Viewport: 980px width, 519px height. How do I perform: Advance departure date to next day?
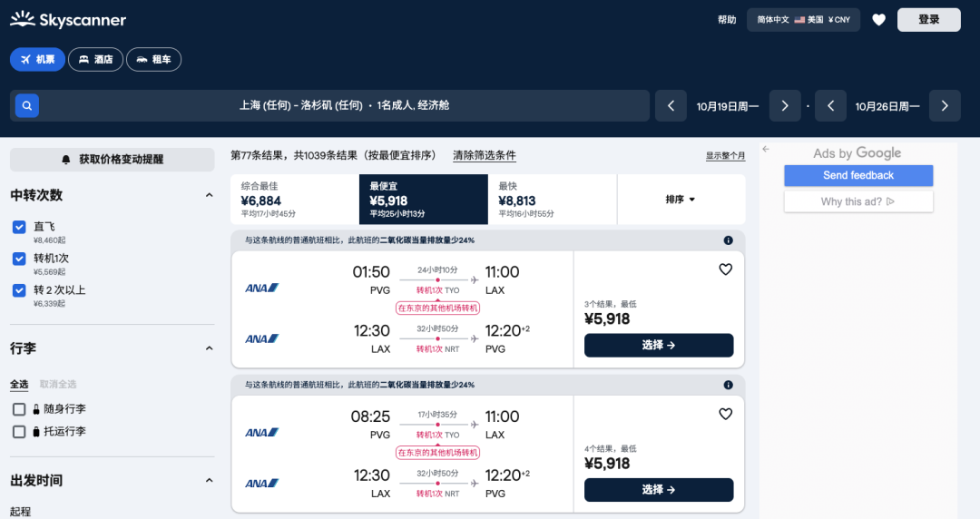click(x=785, y=106)
